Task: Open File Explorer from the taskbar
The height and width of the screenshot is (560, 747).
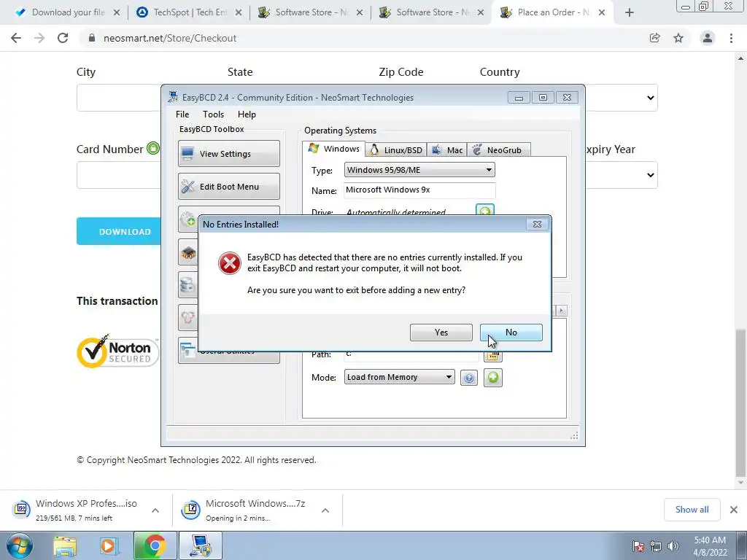Action: tap(65, 546)
